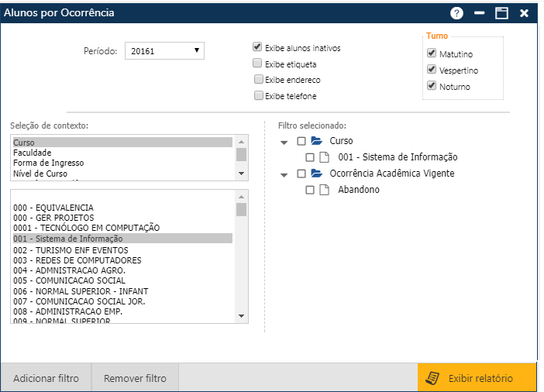The height and width of the screenshot is (392, 544).
Task: Click the document icon beside 001 - Sistema de Informação
Action: 325,157
